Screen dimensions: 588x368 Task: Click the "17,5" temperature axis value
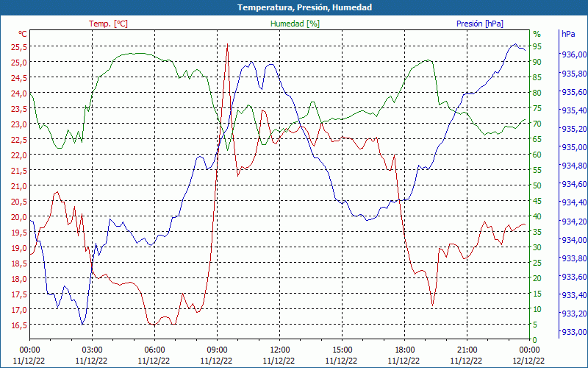(x=19, y=294)
